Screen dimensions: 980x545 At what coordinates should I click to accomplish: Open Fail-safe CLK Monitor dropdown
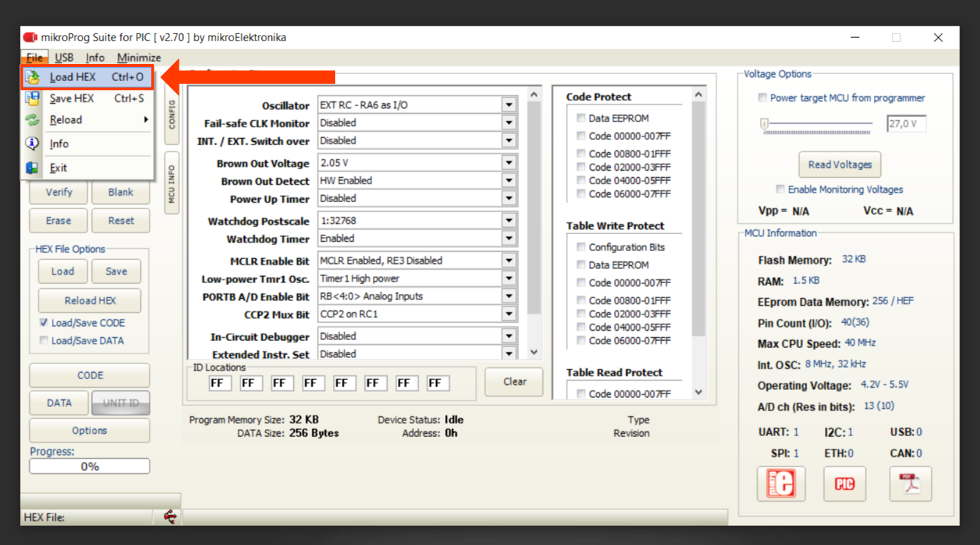[509, 122]
